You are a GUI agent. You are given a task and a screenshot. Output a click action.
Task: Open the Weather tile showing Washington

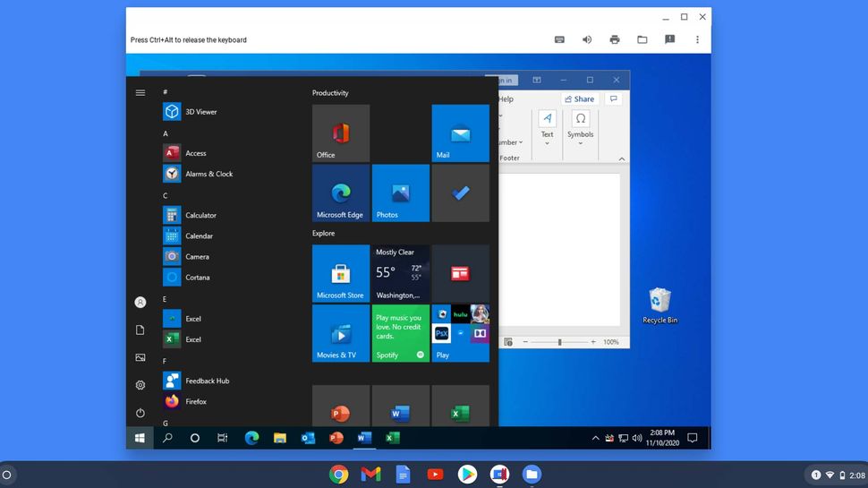coord(401,274)
